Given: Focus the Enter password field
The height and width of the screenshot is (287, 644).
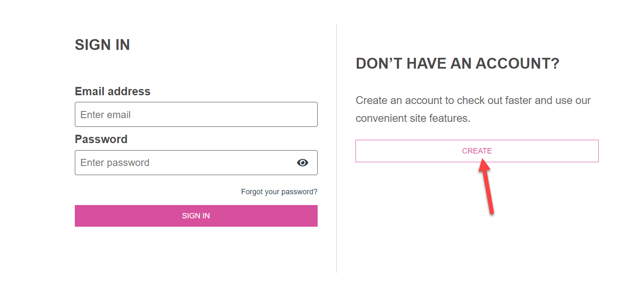Looking at the screenshot, I should 196,163.
